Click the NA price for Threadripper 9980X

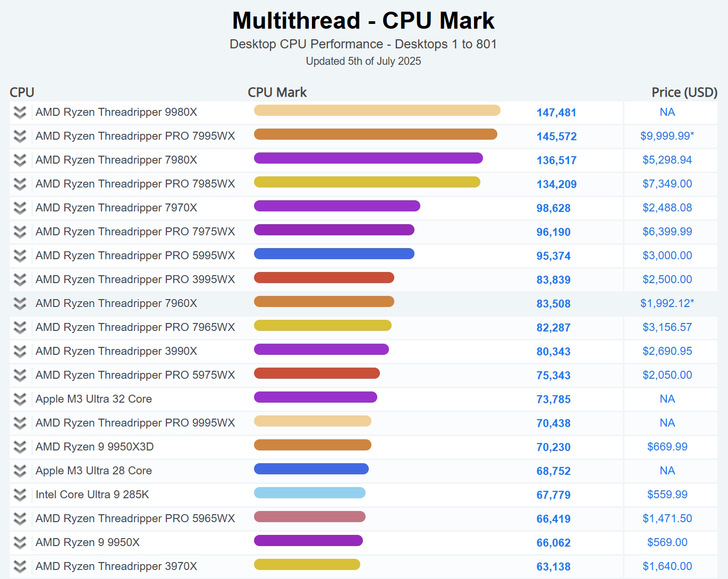(667, 112)
